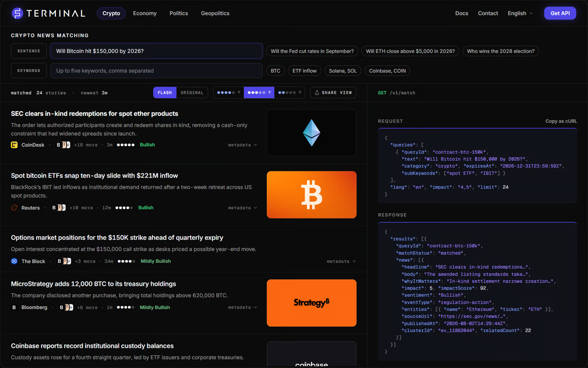Image resolution: width=588 pixels, height=368 pixels.
Task: Open the MicroStrategy 12,000 BTC headline
Action: click(93, 284)
